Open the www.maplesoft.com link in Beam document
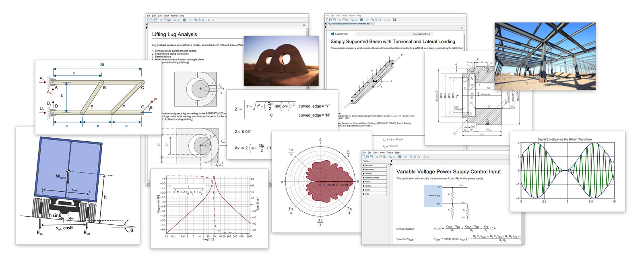The width and height of the screenshot is (644, 261). [x=421, y=34]
